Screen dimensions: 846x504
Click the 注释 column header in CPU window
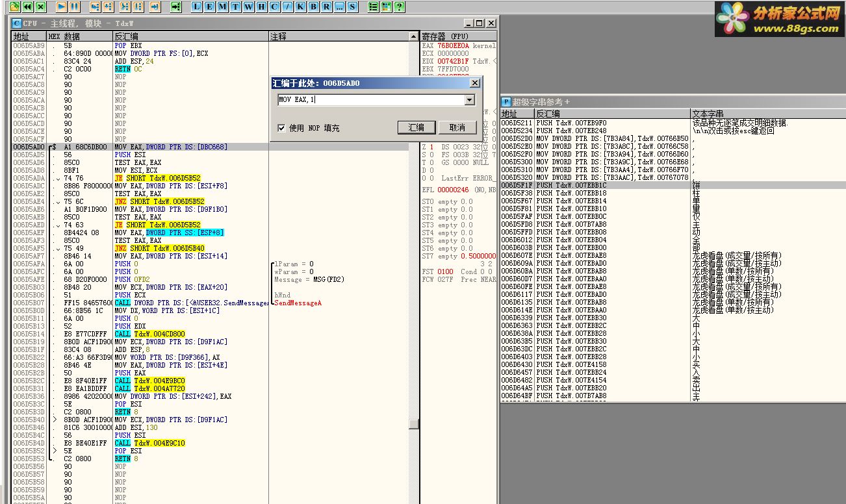tap(339, 37)
